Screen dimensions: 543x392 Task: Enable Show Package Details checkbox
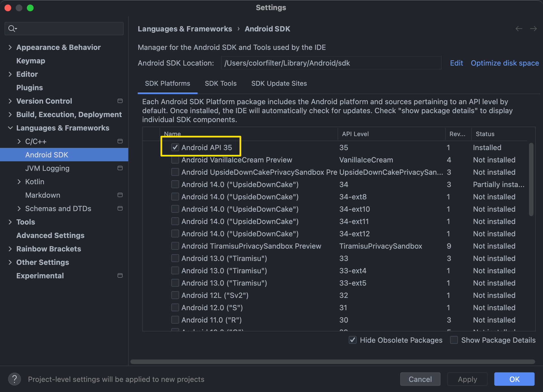click(454, 340)
